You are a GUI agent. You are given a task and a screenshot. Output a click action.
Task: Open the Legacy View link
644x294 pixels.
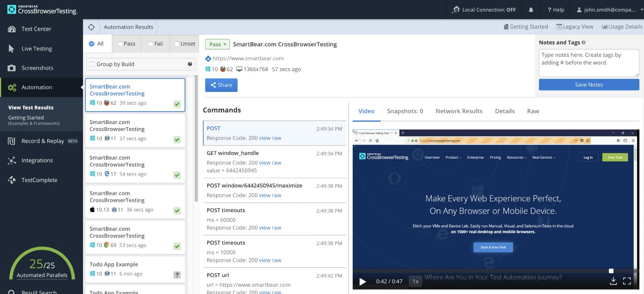coord(575,27)
